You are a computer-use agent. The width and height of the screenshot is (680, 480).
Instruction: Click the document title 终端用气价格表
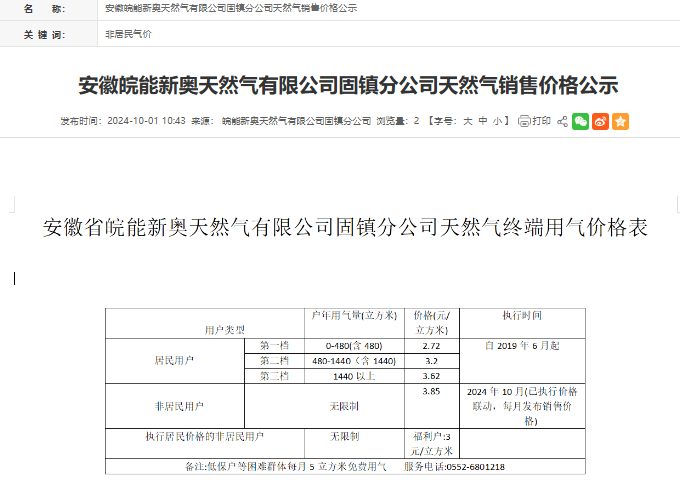(x=345, y=227)
